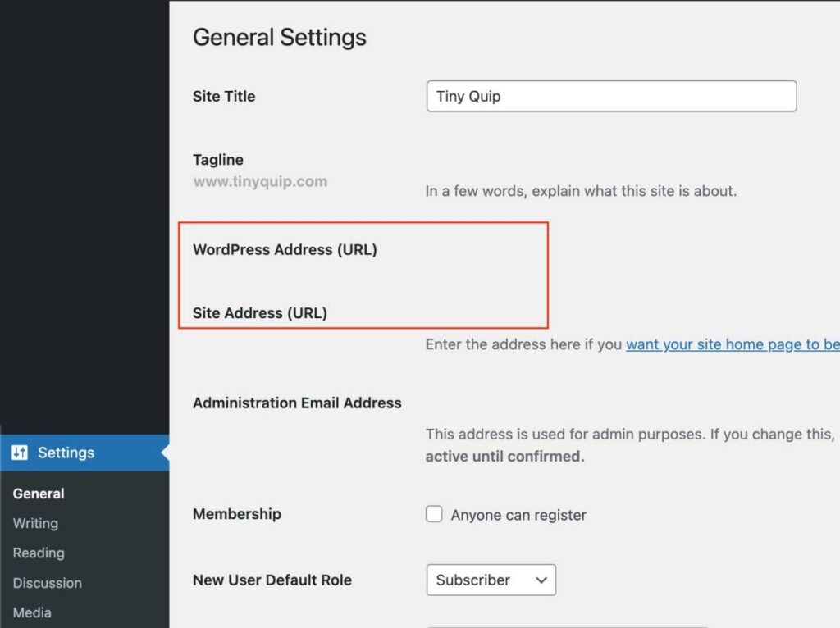The width and height of the screenshot is (840, 628).
Task: Click the New User Default Role label
Action: (x=272, y=580)
